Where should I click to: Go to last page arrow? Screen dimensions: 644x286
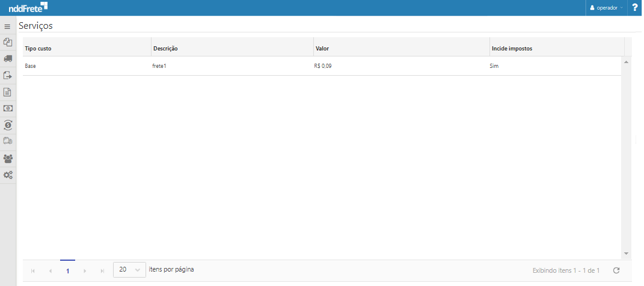pyautogui.click(x=102, y=271)
